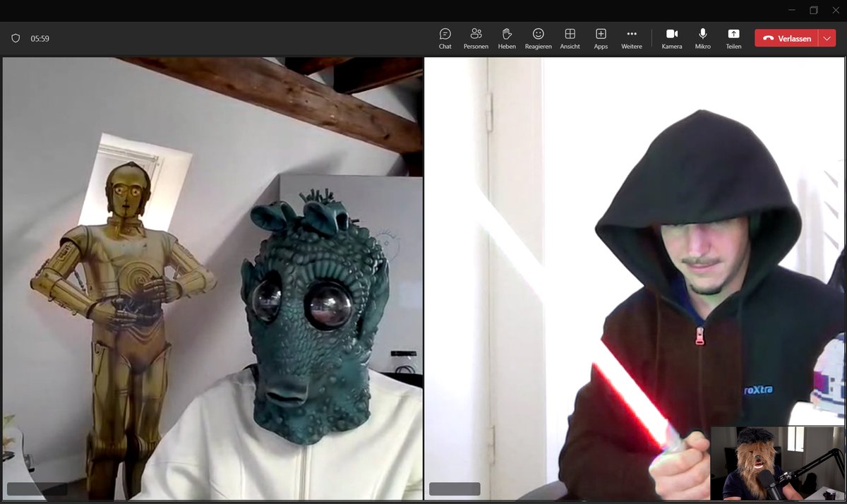Change layout via Ansicht

[570, 39]
